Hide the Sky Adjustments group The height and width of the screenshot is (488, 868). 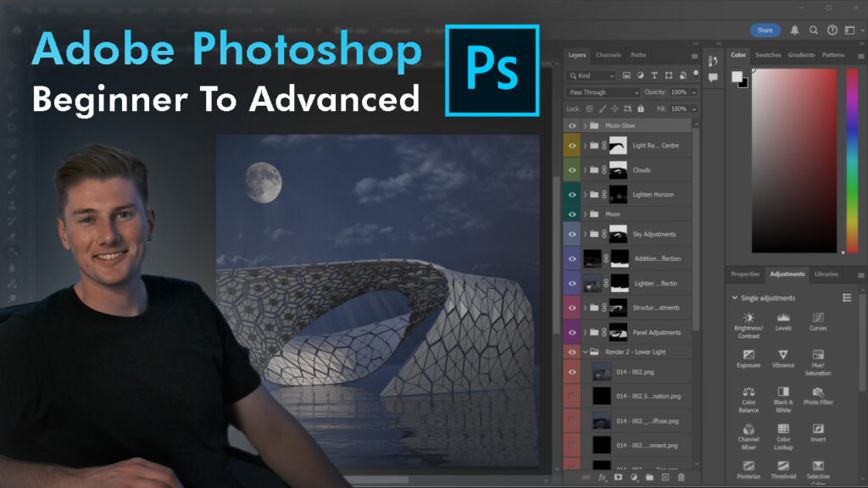click(x=572, y=234)
